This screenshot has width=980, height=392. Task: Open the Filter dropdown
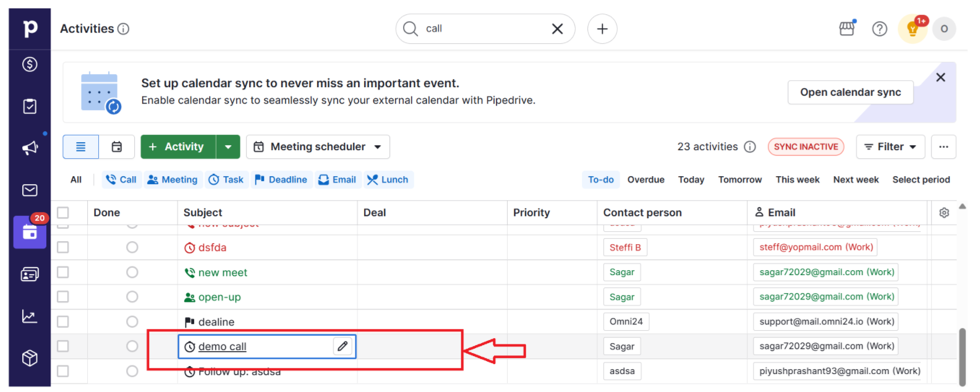890,147
